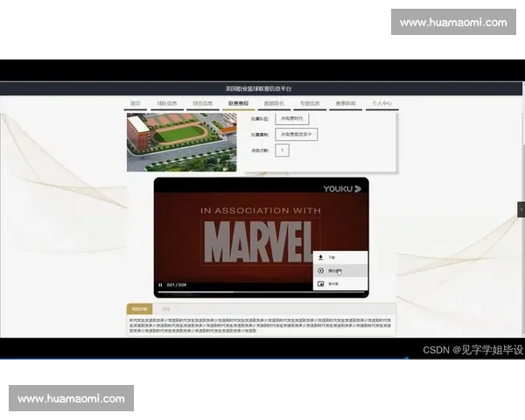Pause the video with the pause icon

click(x=160, y=284)
